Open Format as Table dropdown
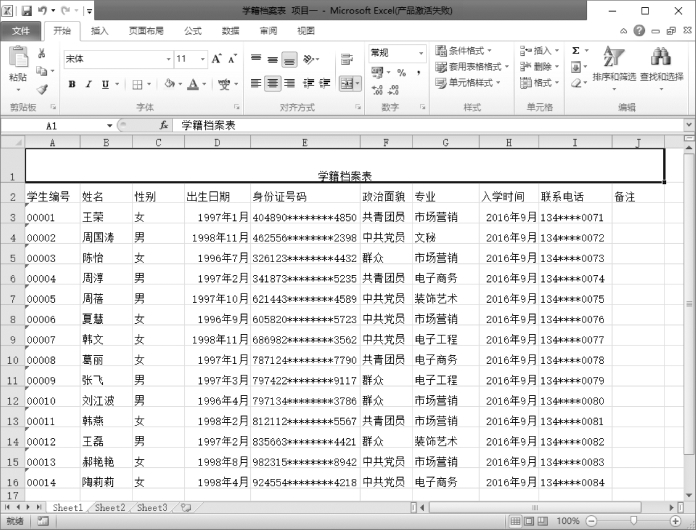Viewport: 696px width, 530px height. [x=472, y=67]
